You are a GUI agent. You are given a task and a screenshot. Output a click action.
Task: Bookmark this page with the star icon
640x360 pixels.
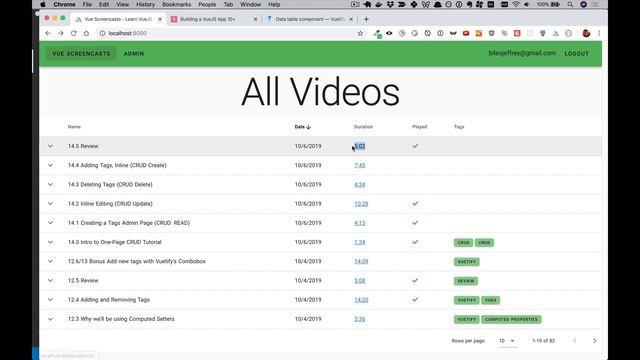360,33
